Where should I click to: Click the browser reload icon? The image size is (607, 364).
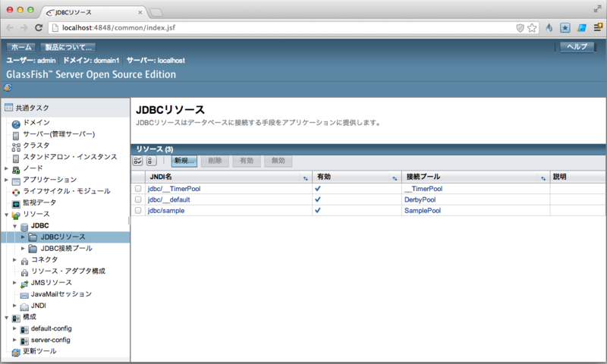tap(39, 27)
